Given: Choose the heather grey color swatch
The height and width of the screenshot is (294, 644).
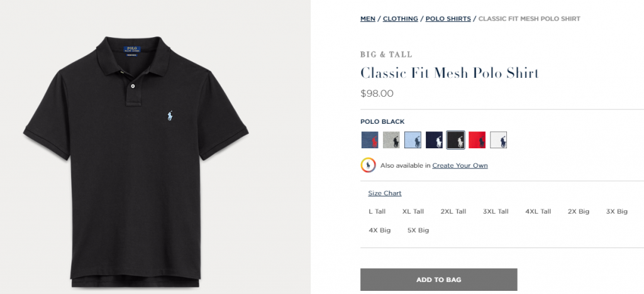Looking at the screenshot, I should [x=391, y=139].
